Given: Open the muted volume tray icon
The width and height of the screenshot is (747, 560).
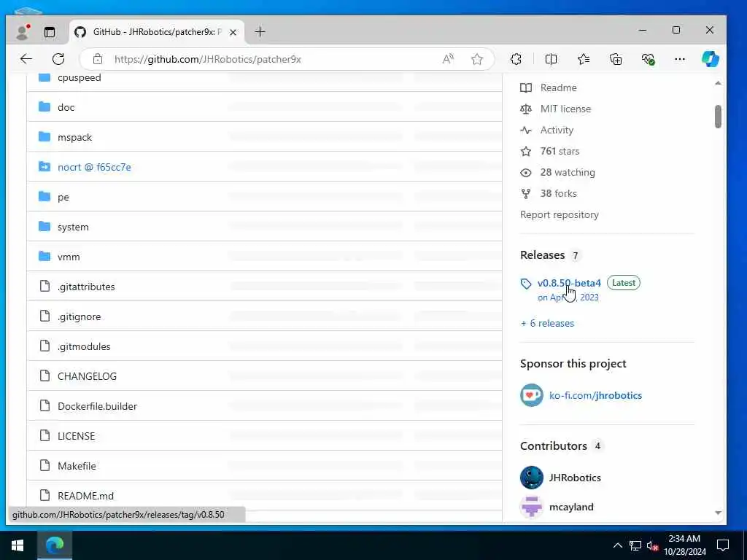Looking at the screenshot, I should point(652,545).
